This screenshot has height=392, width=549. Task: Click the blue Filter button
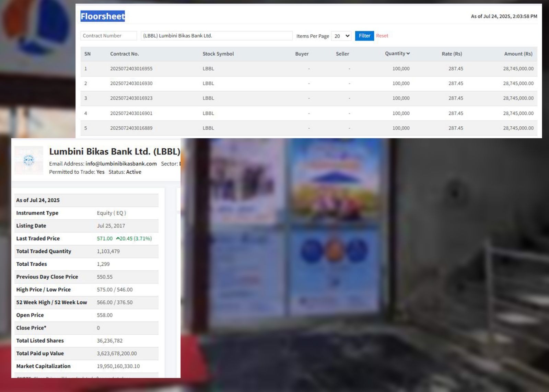coord(364,36)
